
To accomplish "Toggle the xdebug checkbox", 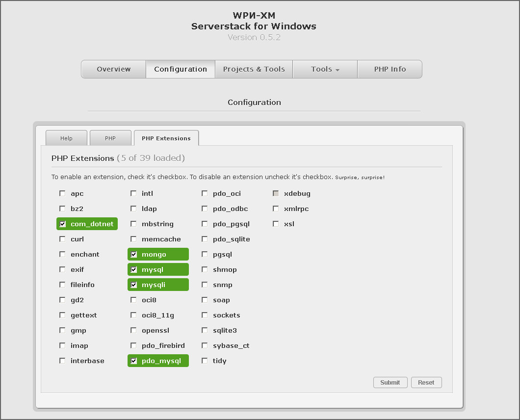I will (276, 193).
